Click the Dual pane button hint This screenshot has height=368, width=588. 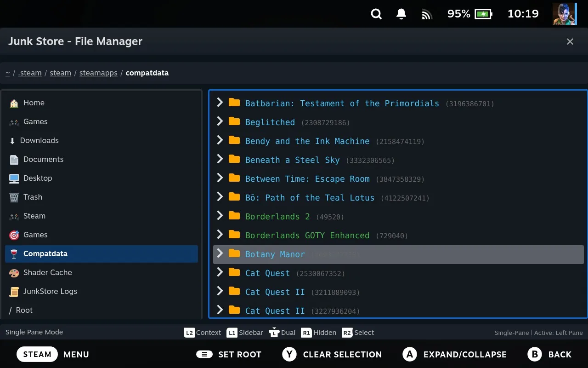(x=282, y=333)
